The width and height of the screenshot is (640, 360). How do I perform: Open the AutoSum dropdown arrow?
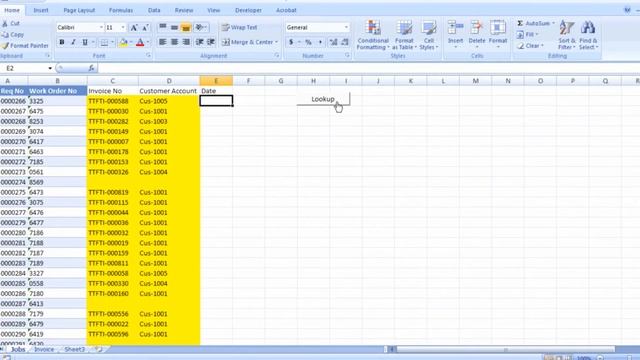click(553, 23)
